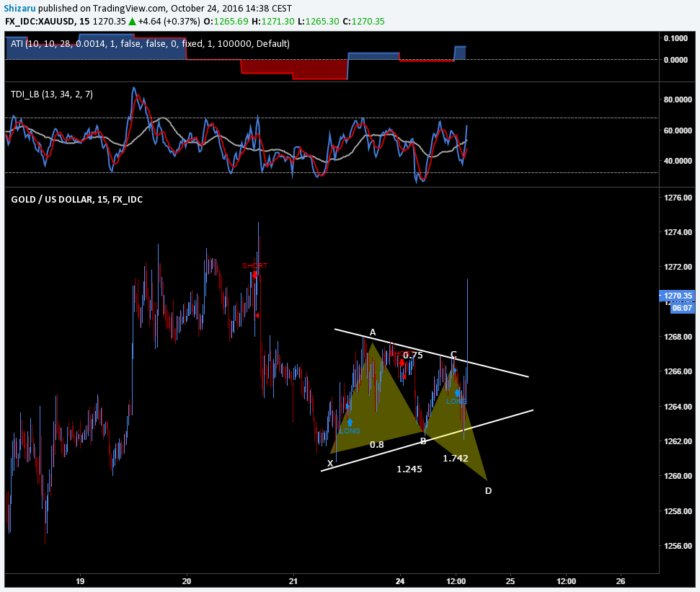The image size is (700, 592).
Task: Click date label 20 on time axis
Action: pos(187,581)
